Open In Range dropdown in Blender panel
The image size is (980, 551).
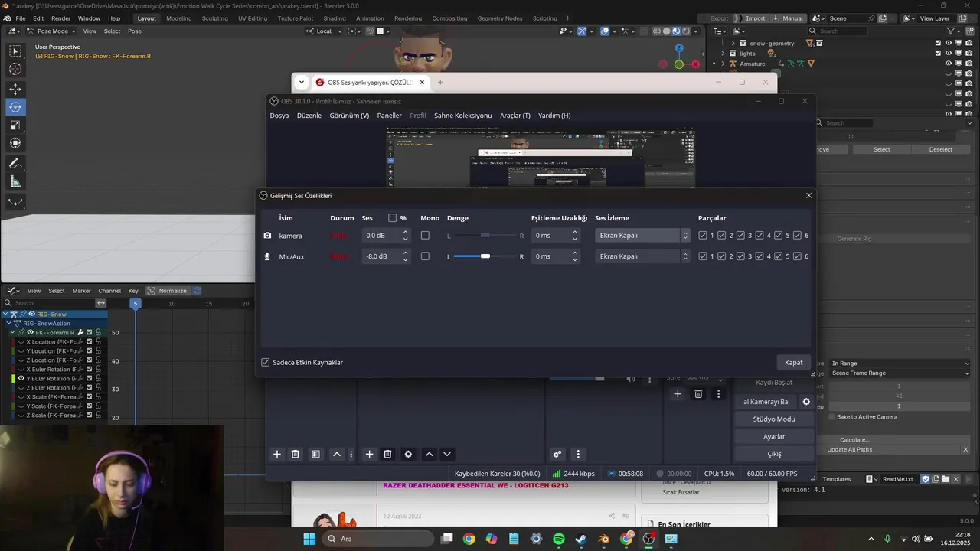click(x=900, y=364)
